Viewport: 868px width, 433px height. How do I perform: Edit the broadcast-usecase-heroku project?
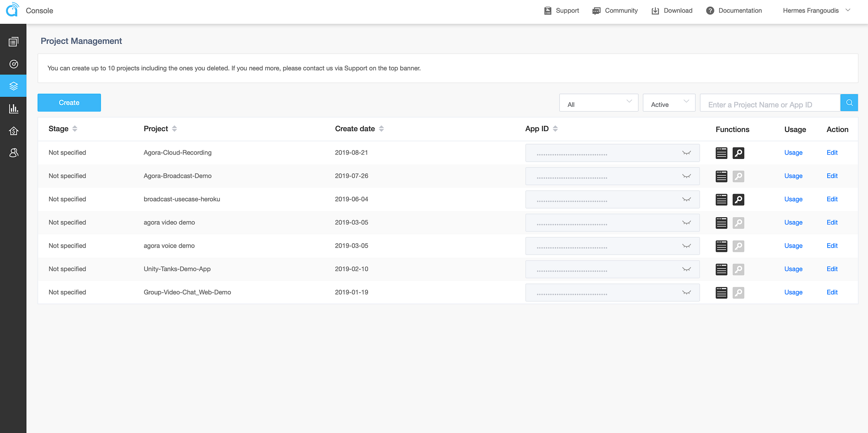pos(832,199)
